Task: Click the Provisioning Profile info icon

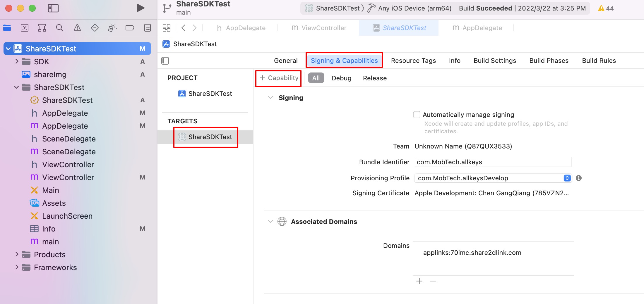Action: 579,178
